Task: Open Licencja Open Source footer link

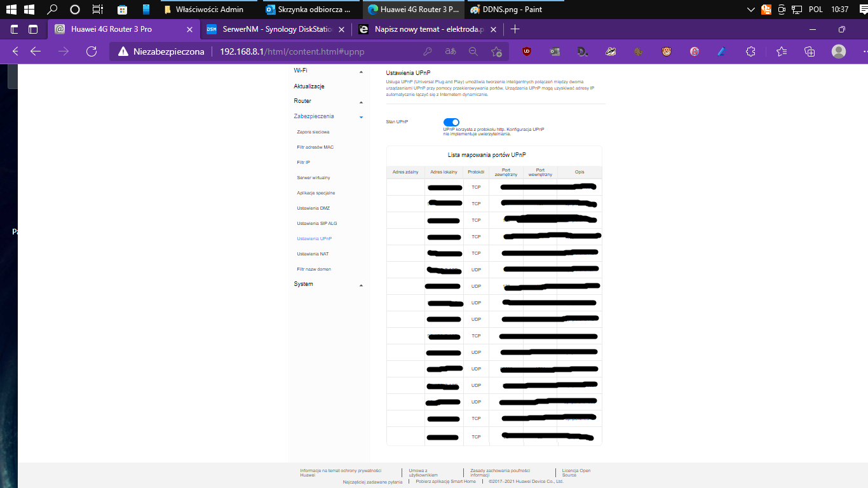Action: (x=576, y=472)
